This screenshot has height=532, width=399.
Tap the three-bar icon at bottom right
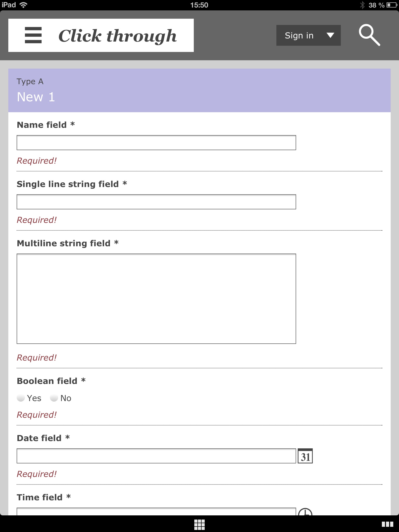point(387,524)
